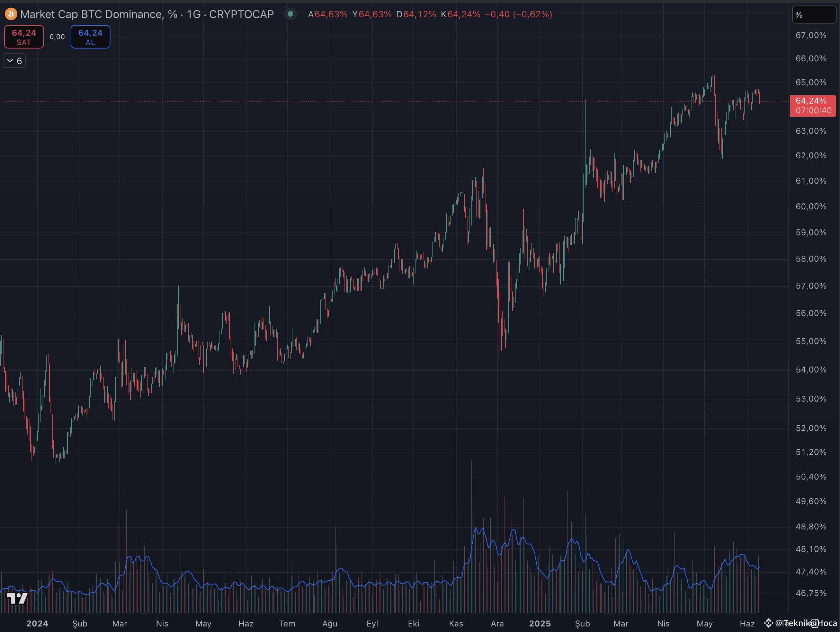The image size is (840, 632).
Task: Click the 54,00% price axis label
Action: [811, 370]
